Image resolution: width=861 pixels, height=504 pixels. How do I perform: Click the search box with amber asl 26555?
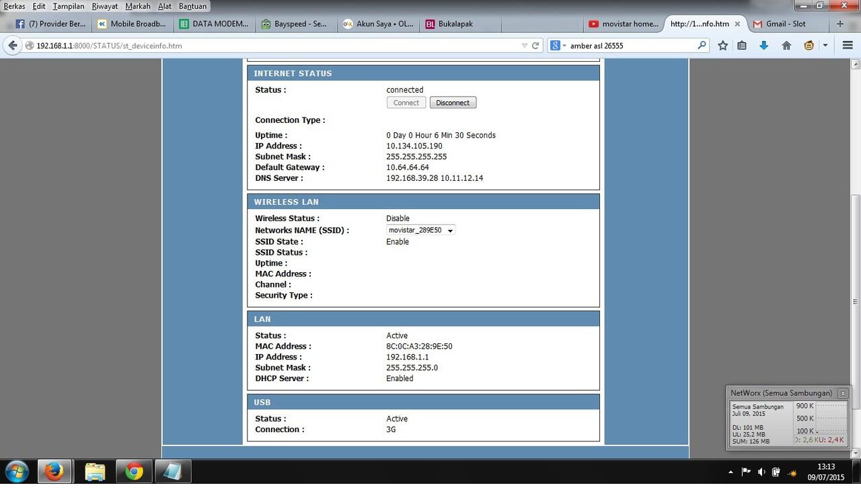click(631, 46)
